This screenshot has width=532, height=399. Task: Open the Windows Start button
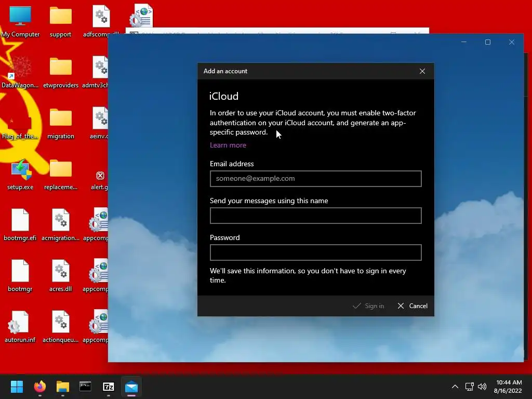(17, 387)
